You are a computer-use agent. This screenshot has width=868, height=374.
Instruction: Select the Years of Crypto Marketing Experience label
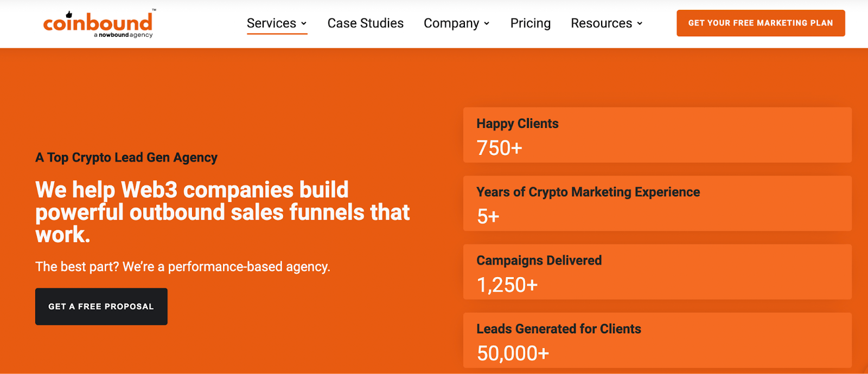pos(588,192)
